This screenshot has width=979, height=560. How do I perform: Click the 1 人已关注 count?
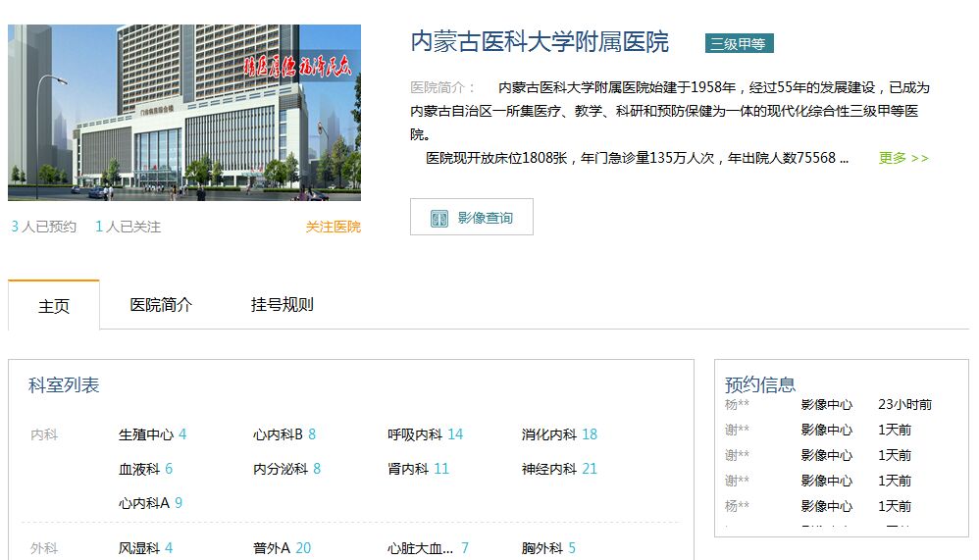(128, 227)
